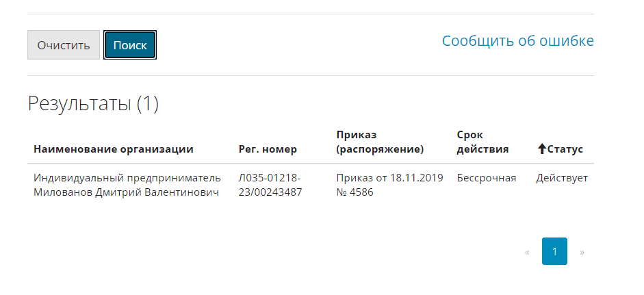Select page 1 in pagination
The width and height of the screenshot is (644, 295).
(x=554, y=252)
